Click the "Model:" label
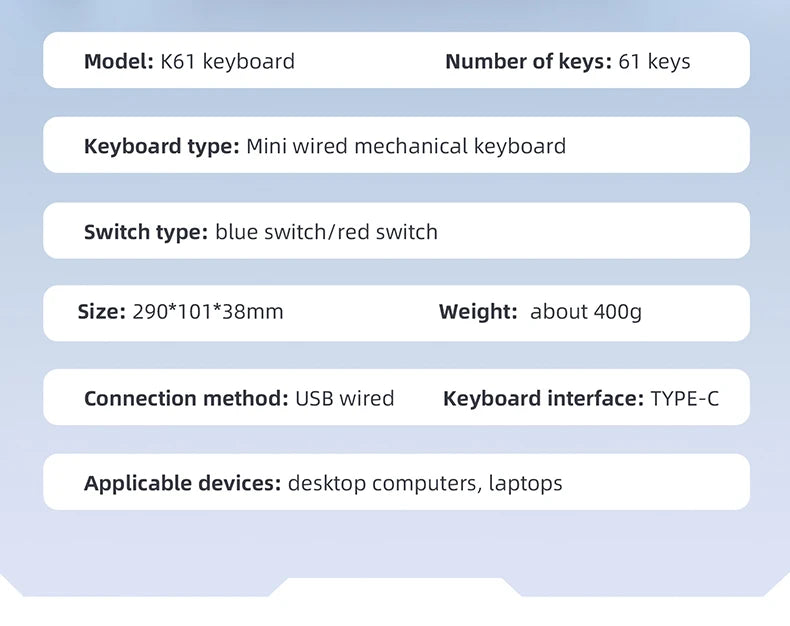790x626 pixels. click(x=118, y=62)
